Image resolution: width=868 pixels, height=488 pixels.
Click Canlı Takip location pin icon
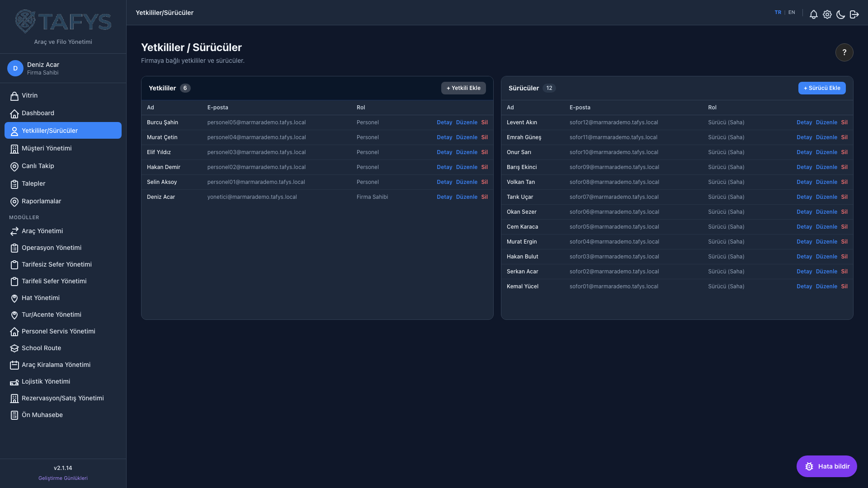coord(14,166)
